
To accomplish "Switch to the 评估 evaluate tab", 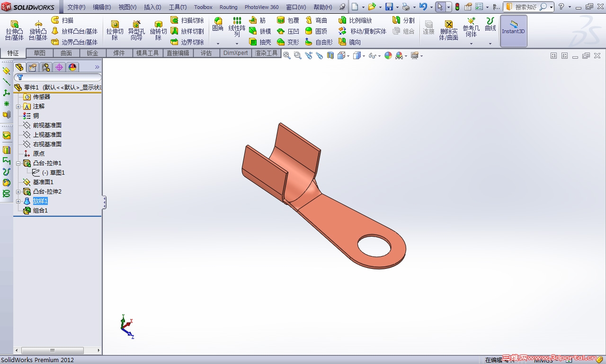I will [206, 53].
